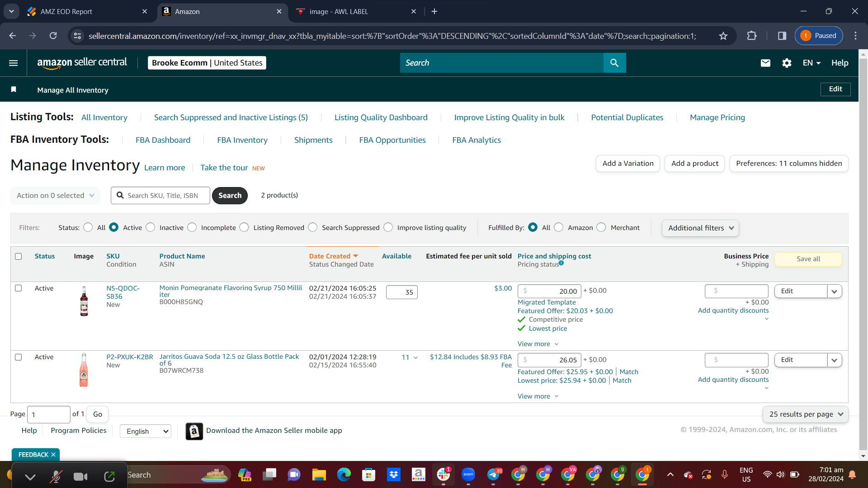Viewport: 868px width, 488px height.
Task: Open the English footer language selector
Action: (x=146, y=432)
